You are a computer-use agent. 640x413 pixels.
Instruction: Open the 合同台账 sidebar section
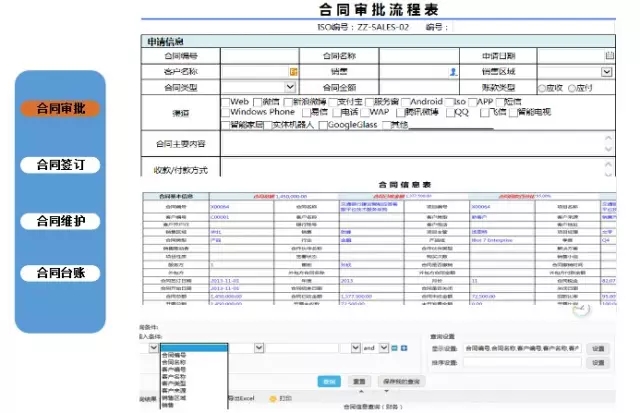[x=60, y=273]
